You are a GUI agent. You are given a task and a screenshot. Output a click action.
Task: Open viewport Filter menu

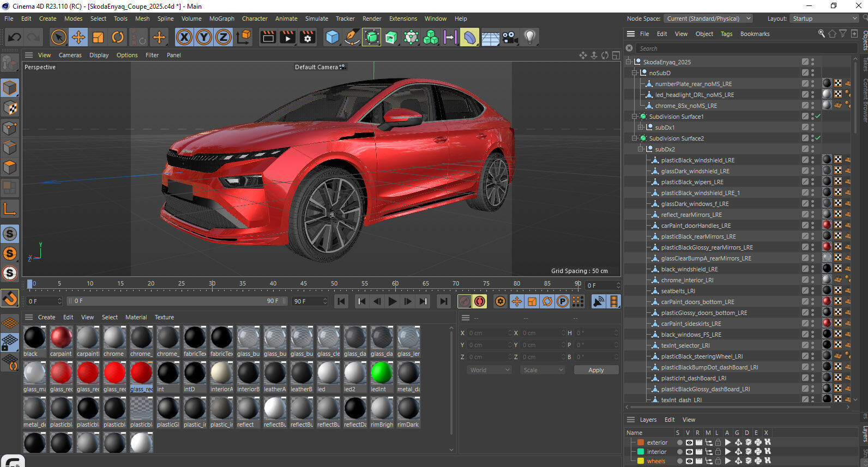click(x=152, y=55)
